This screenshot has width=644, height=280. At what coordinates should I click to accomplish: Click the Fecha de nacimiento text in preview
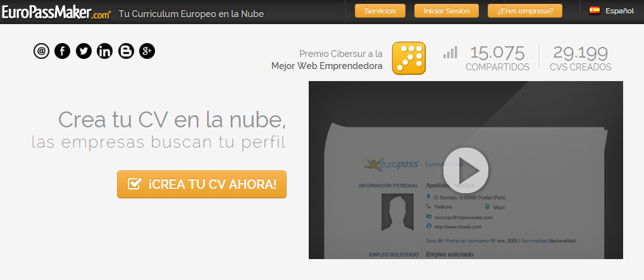468,241
